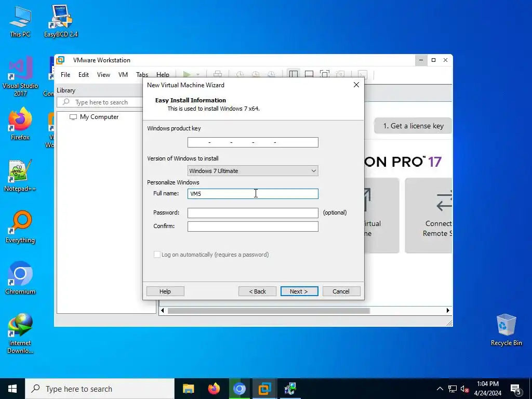Click the Enter Full Screen icon

click(x=325, y=74)
